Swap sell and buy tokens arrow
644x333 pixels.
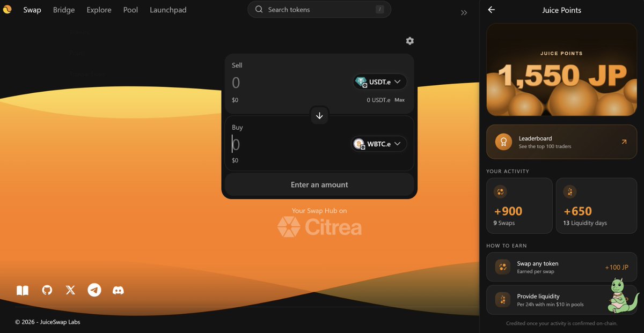pos(319,116)
